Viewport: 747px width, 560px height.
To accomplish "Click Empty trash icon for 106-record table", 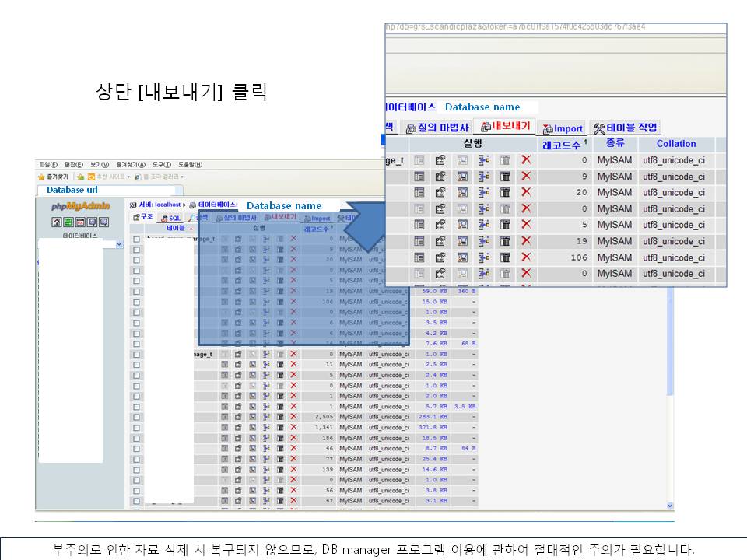I will click(505, 257).
